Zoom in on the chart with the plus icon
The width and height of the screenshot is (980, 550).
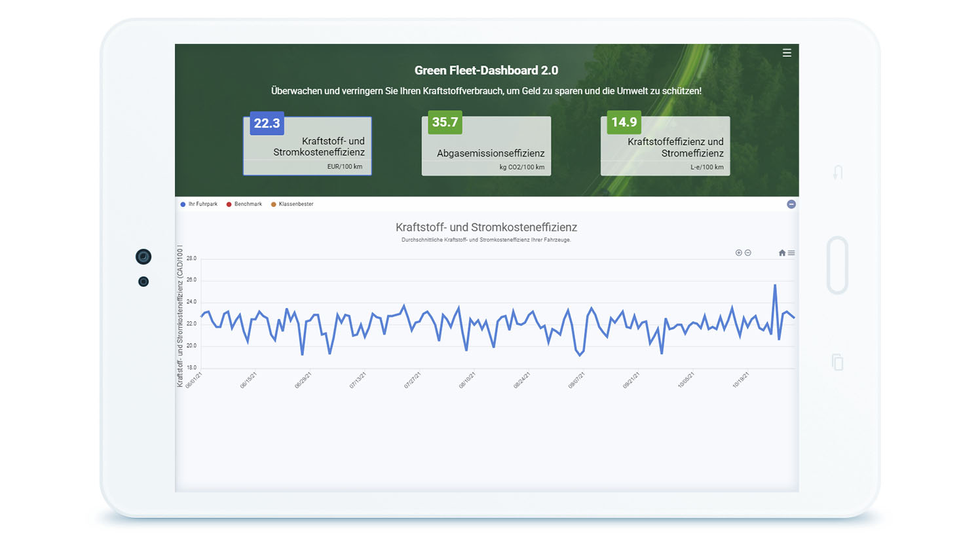pyautogui.click(x=739, y=253)
